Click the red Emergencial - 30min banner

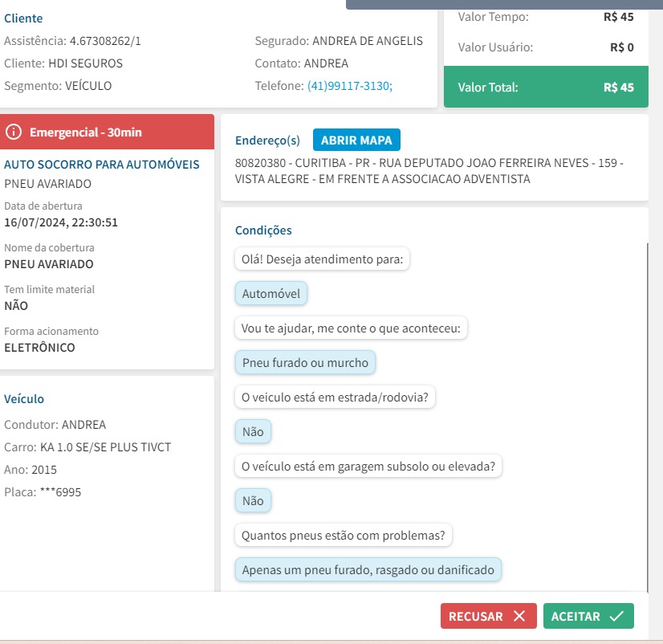click(x=107, y=132)
